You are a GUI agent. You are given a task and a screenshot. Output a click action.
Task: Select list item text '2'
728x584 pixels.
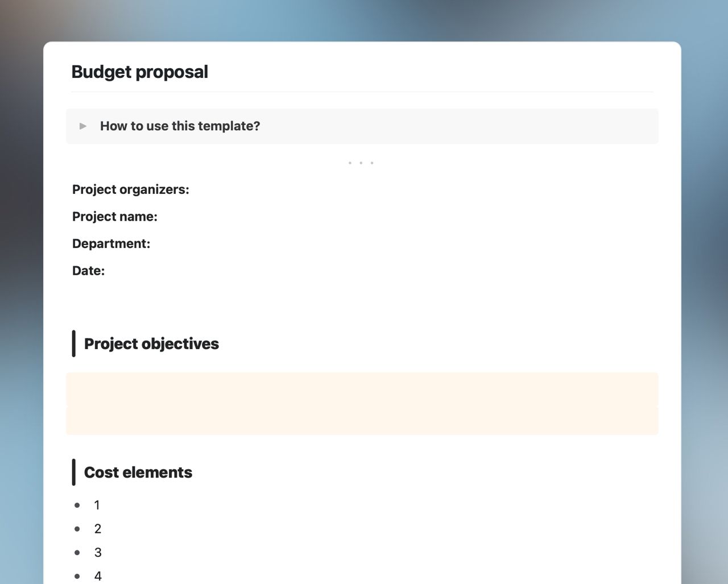[98, 529]
